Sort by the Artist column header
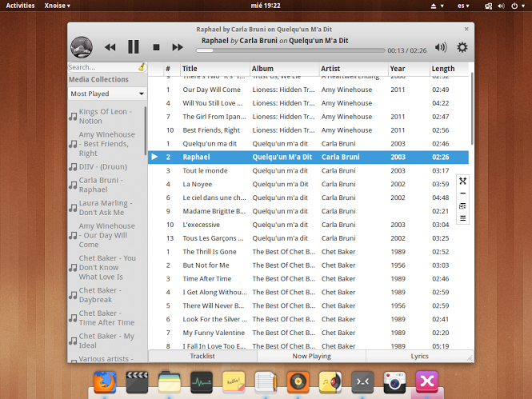This screenshot has height=399, width=532. point(354,69)
